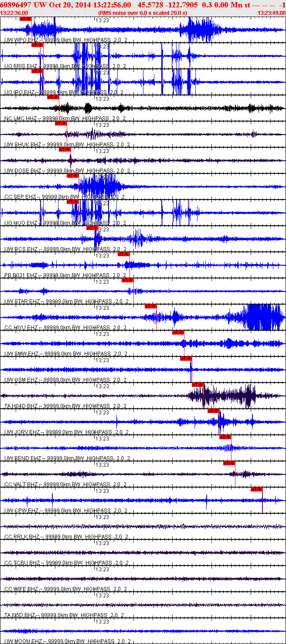This screenshot has width=286, height=644.
Task: Click the red pick flag on UW SHUK trace
Action: coord(61,123)
